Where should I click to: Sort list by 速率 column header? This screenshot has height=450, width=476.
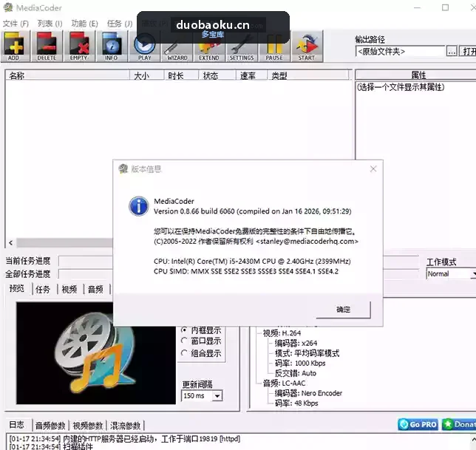click(251, 75)
